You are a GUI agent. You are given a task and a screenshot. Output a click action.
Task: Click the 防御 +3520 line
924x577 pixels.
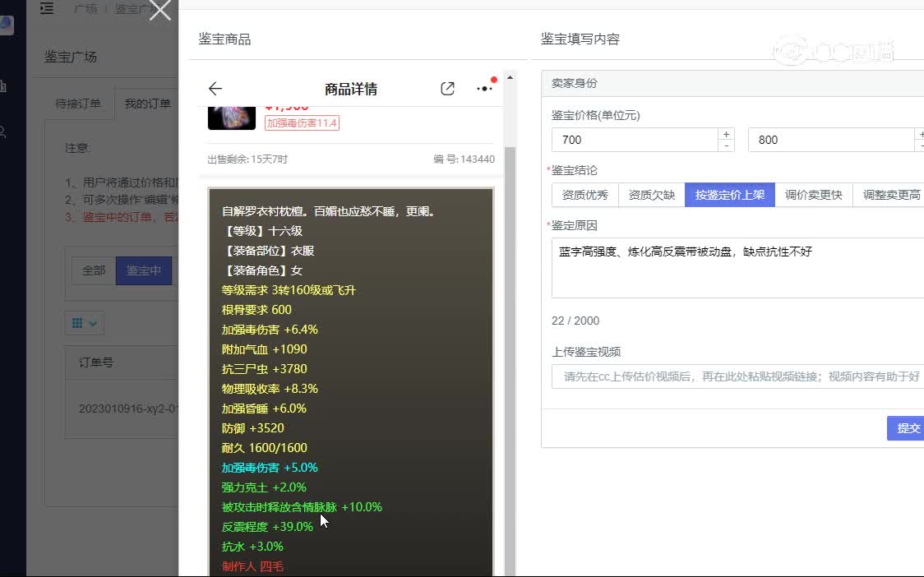pos(253,428)
